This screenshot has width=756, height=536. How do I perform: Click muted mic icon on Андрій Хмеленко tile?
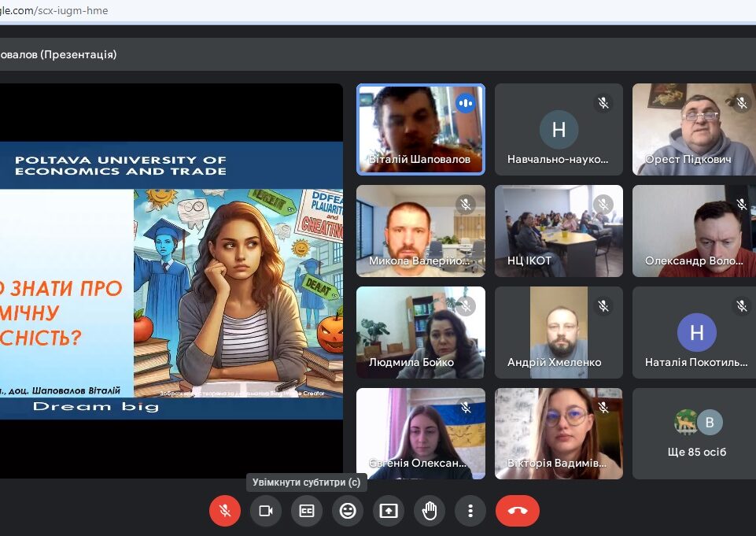[603, 306]
